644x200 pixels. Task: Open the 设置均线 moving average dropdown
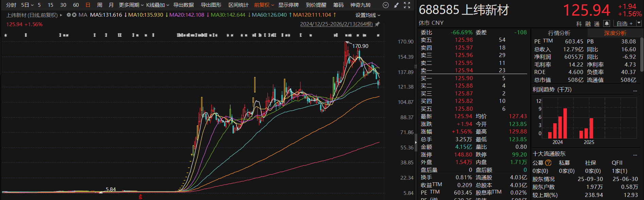(368, 15)
